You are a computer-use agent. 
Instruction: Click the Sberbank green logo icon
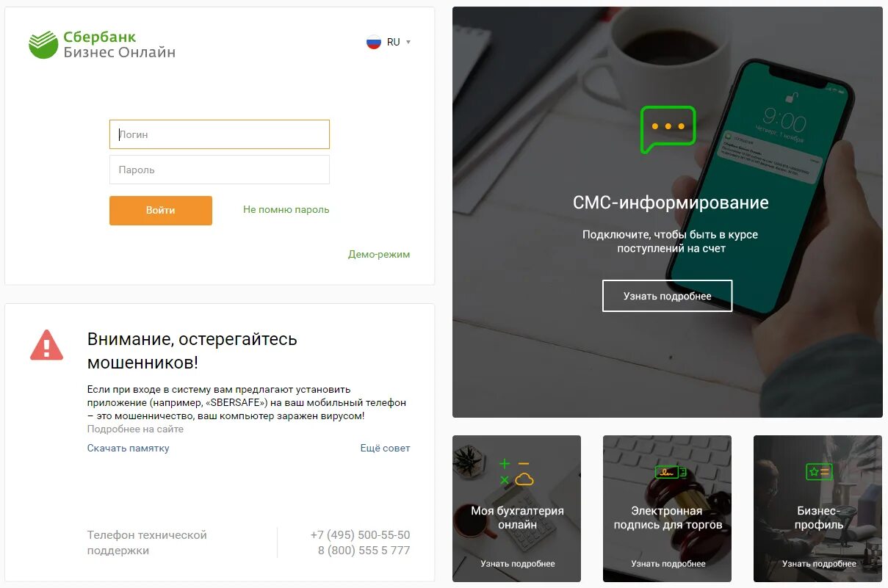(x=43, y=45)
